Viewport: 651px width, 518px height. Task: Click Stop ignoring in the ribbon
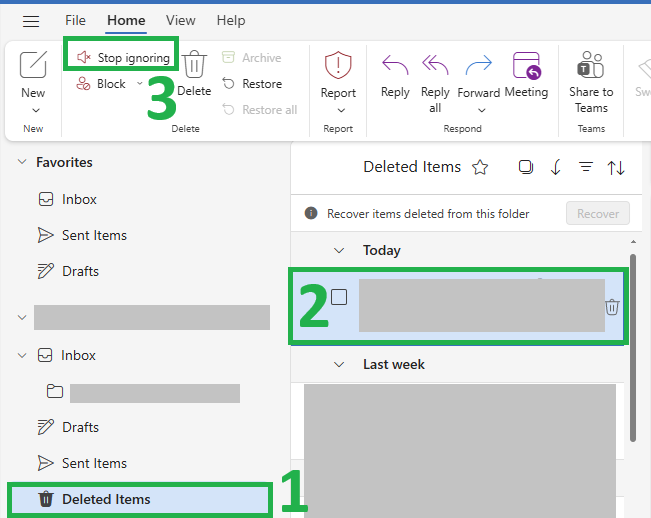[x=123, y=57]
